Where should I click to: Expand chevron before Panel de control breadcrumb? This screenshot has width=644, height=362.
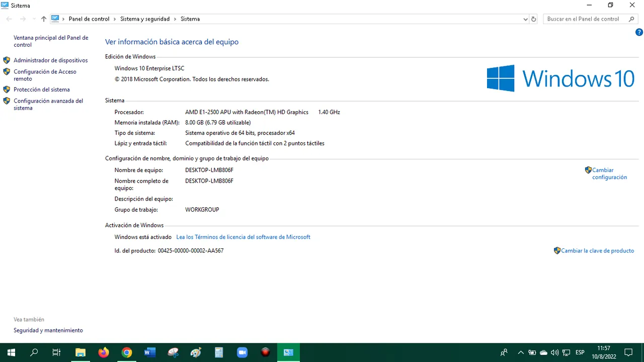coord(63,19)
